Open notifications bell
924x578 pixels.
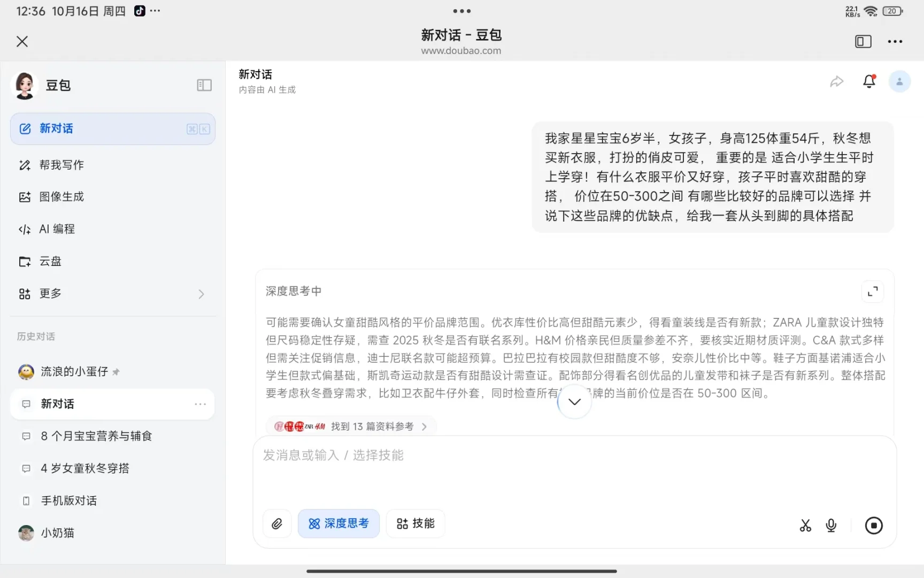869,81
